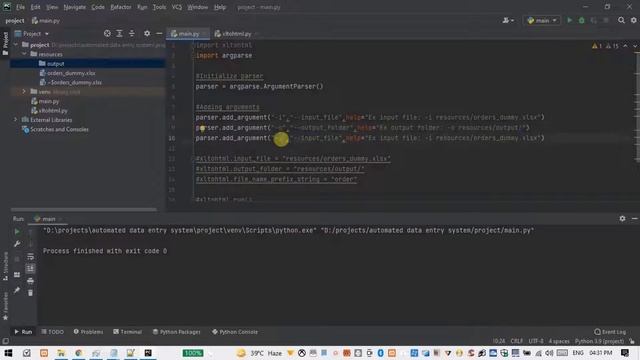
Task: Run the main configuration with the green play icon in the top toolbar
Action: click(x=569, y=20)
